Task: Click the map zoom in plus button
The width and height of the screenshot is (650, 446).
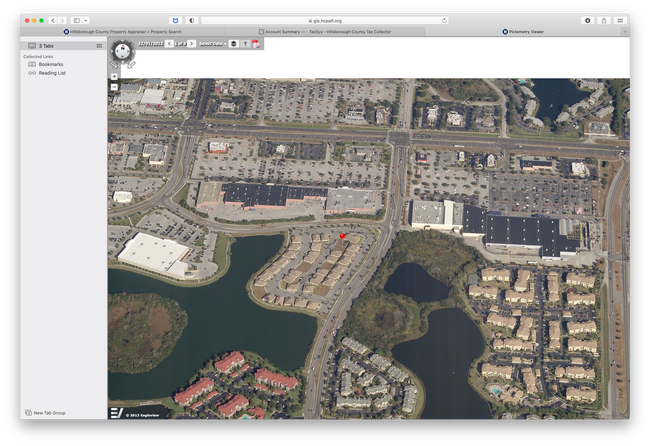Action: (114, 76)
